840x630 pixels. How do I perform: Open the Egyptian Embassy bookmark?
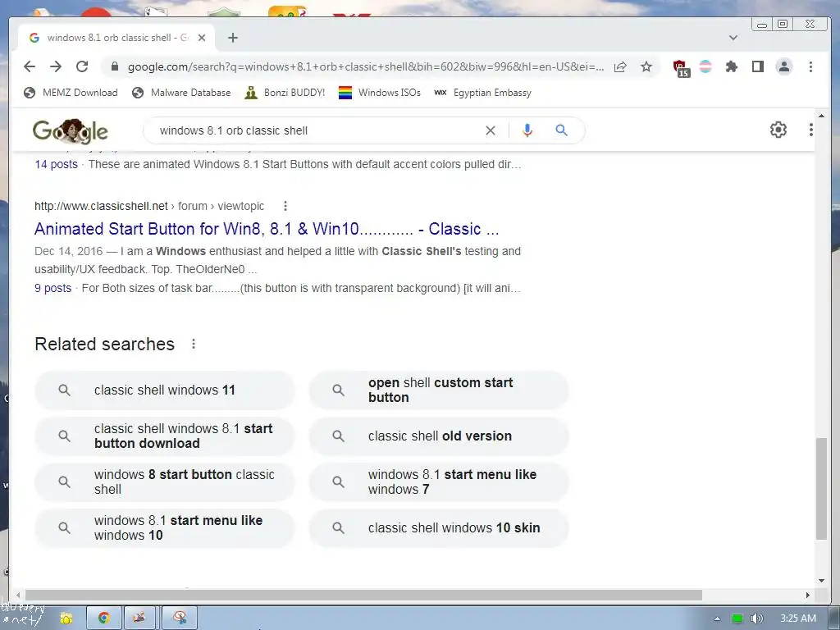coord(483,93)
